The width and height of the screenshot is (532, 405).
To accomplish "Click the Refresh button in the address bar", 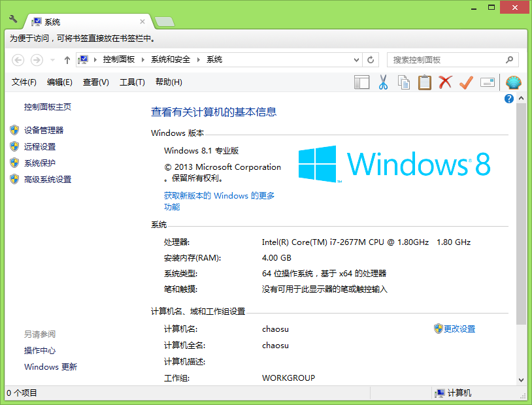I will 371,59.
